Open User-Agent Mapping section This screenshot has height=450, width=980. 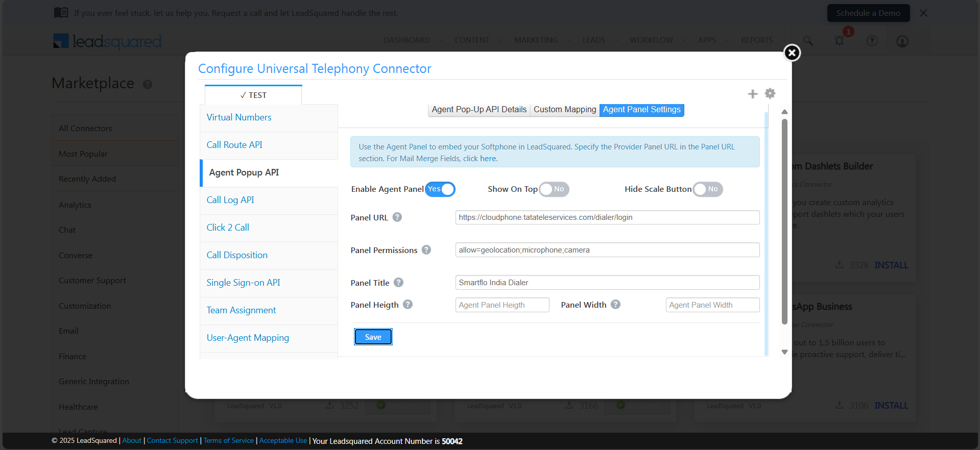tap(269, 338)
